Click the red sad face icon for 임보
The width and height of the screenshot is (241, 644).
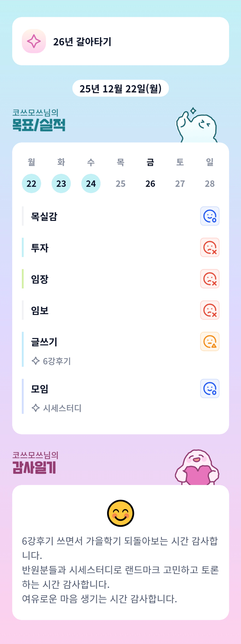coord(210,310)
